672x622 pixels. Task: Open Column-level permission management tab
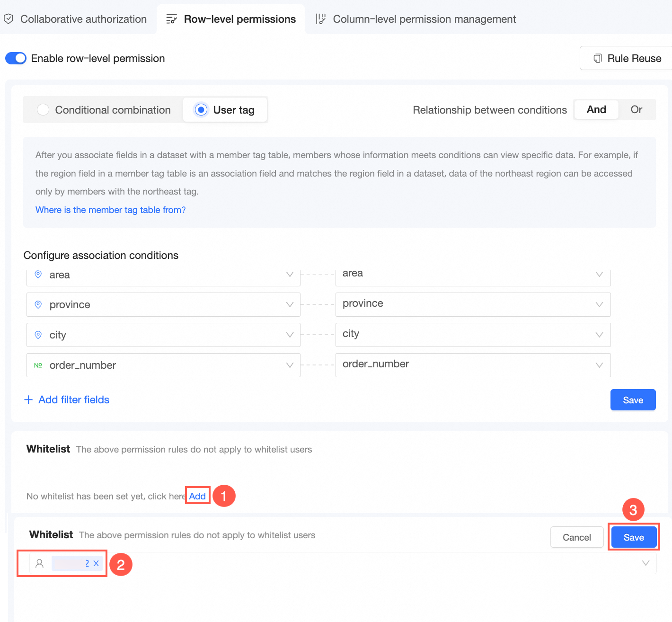424,19
